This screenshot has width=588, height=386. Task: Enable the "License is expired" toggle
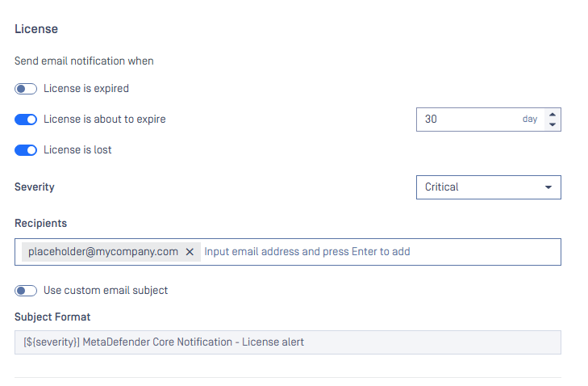coord(26,89)
